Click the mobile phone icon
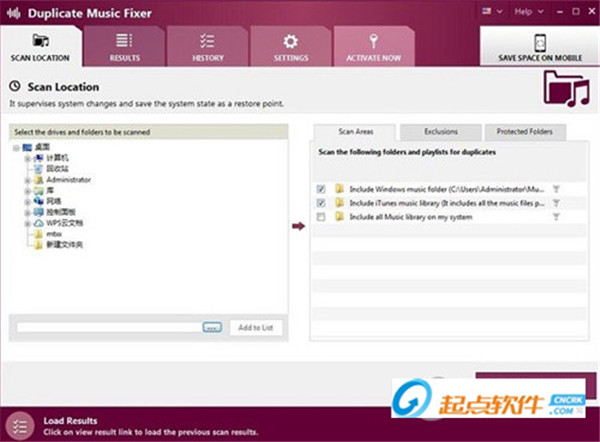Image resolution: width=600 pixels, height=442 pixels. click(540, 43)
